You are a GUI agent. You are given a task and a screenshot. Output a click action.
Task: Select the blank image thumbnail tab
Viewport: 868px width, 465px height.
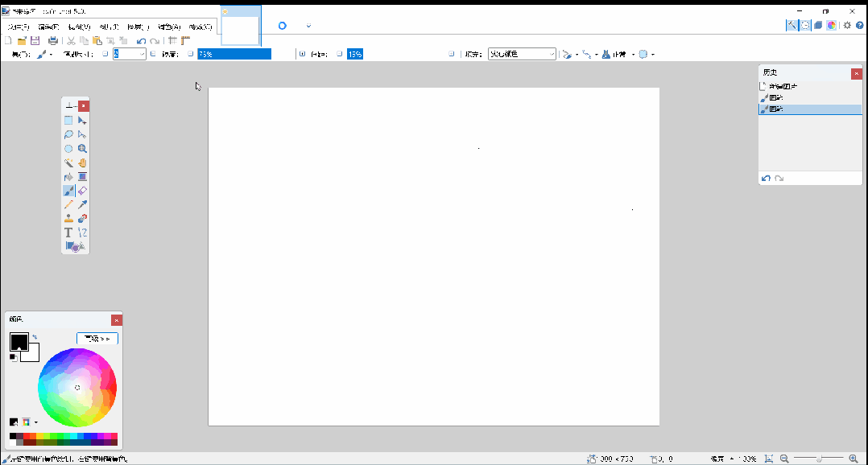tap(241, 26)
